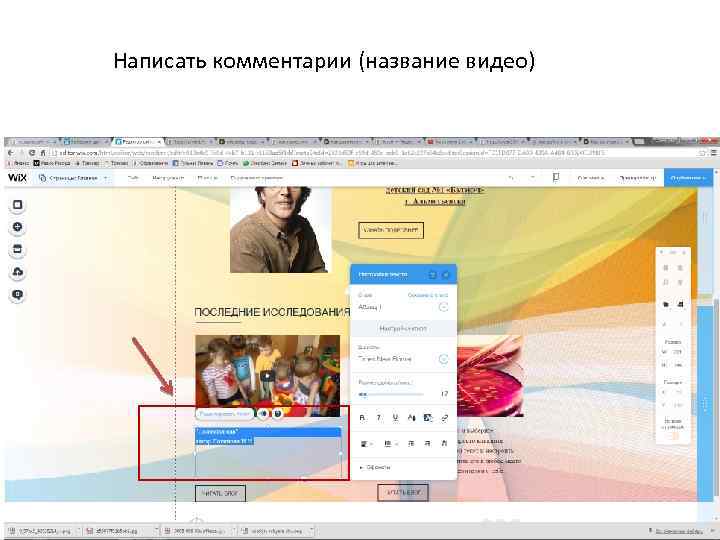Image resolution: width=720 pixels, height=540 pixels.
Task: Click the copy icon in right toolbar
Action: click(666, 268)
